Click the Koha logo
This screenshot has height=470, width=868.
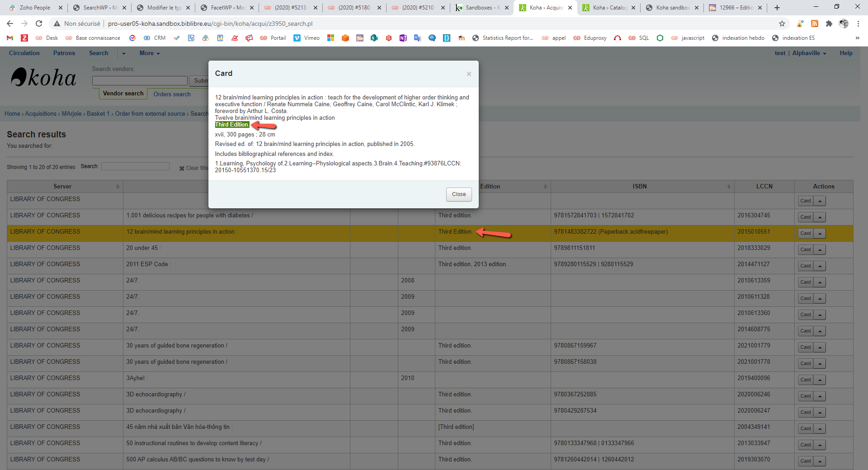(44, 77)
